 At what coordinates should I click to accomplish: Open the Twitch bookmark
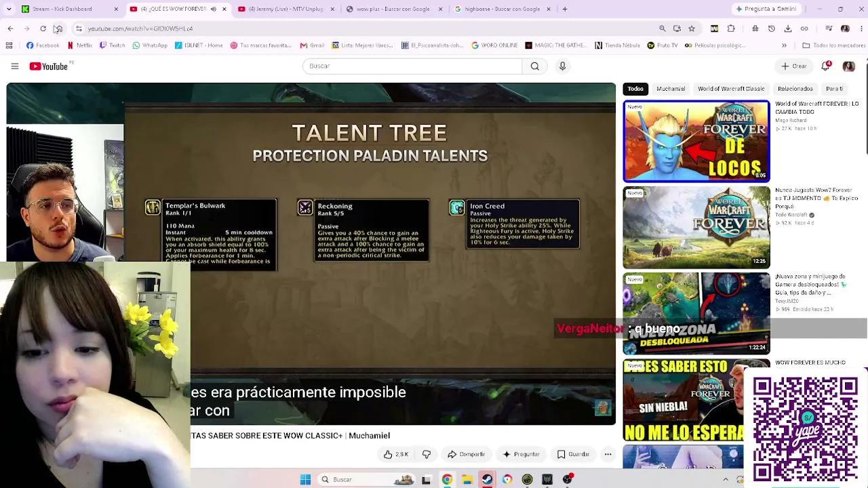[113, 45]
